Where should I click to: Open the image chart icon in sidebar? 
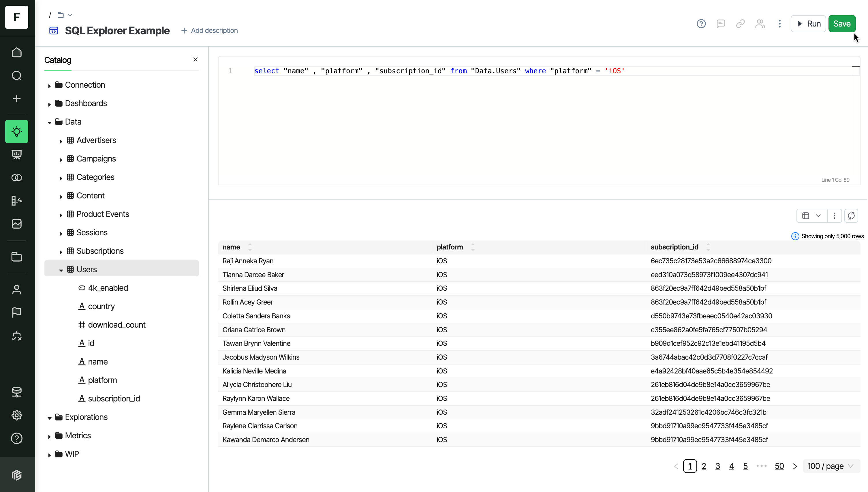16,224
